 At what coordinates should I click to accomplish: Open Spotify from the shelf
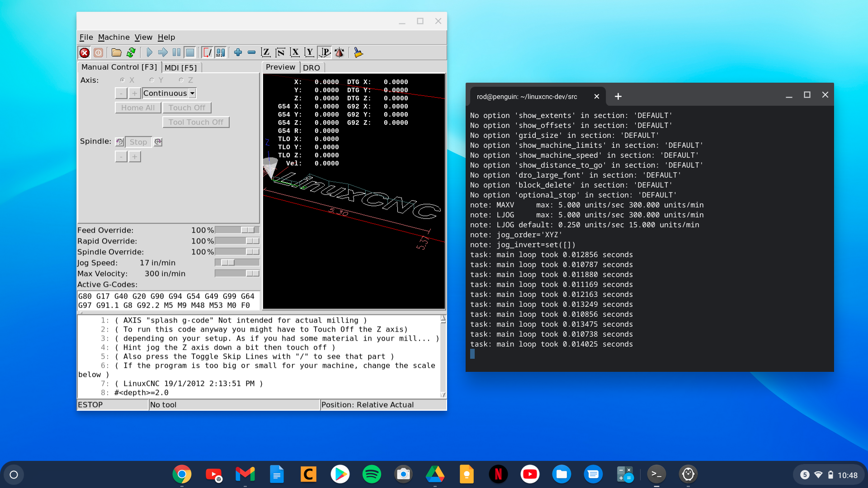click(372, 474)
